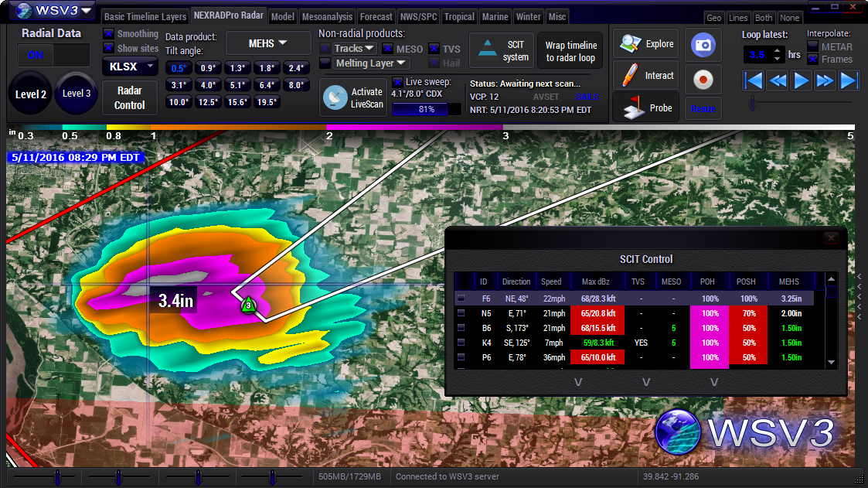Open the Tropical tab
Screen dimensions: 868x488
[459, 16]
